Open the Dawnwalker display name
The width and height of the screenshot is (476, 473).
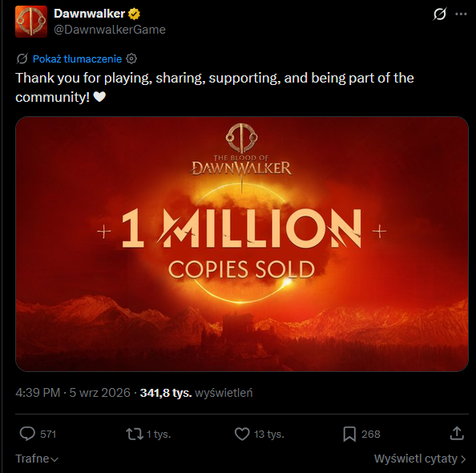[89, 14]
